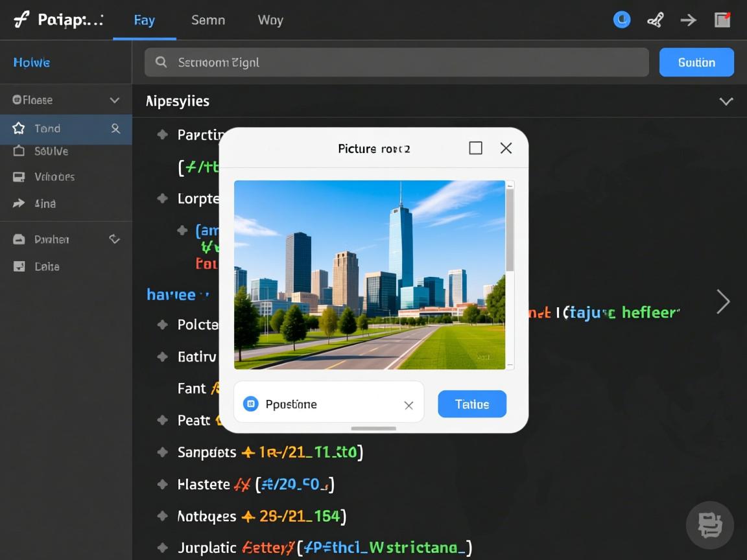Go to next page with right chevron
This screenshot has width=747, height=560.
click(723, 301)
